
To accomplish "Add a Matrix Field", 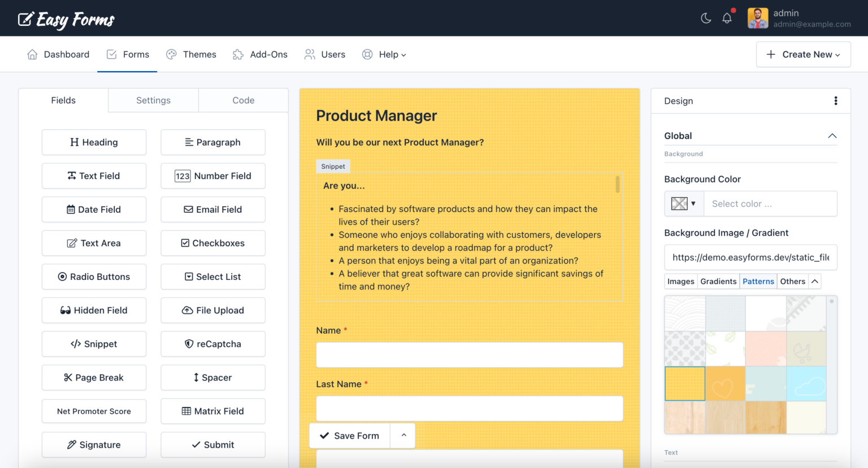I will click(212, 411).
